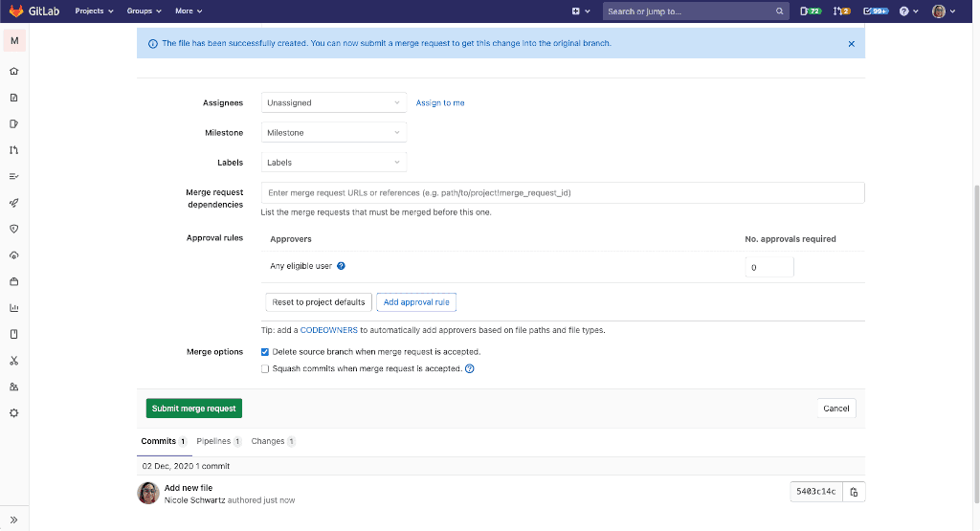Expand sidebar with double chevron icon

pyautogui.click(x=13, y=520)
